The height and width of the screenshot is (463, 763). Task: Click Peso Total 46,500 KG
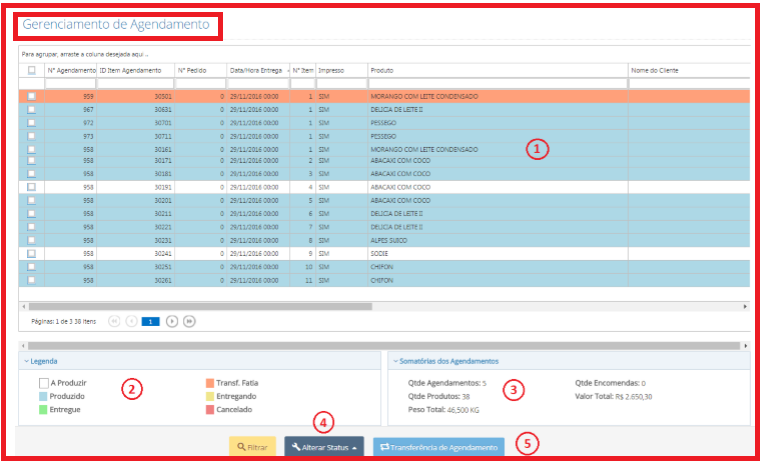(443, 410)
